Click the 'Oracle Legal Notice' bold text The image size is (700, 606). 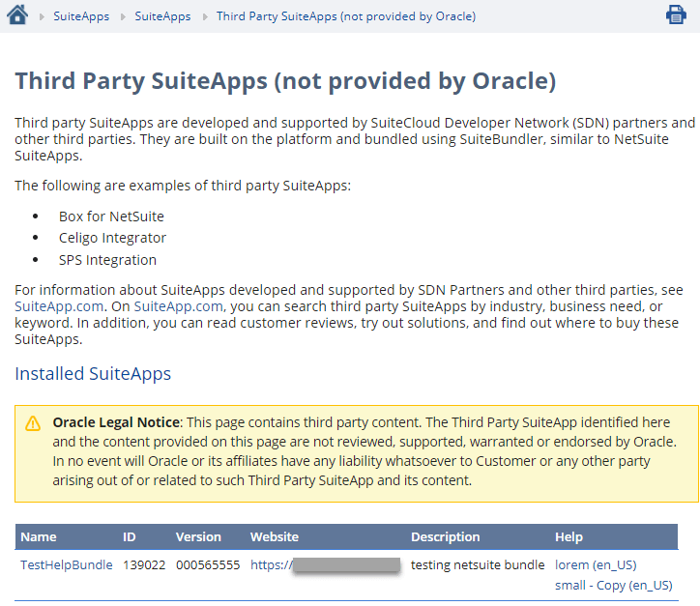click(116, 422)
